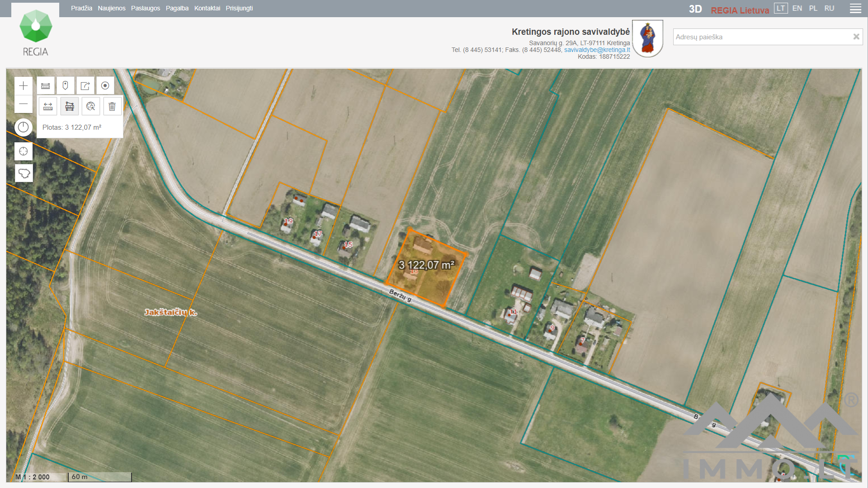Open the measurement tools ruler icon
868x488 pixels.
point(46,85)
